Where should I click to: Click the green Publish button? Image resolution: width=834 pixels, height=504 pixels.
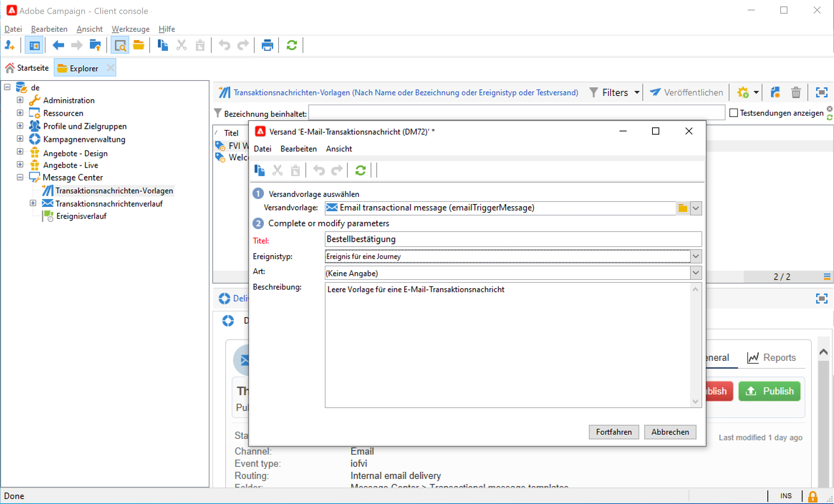(x=769, y=391)
